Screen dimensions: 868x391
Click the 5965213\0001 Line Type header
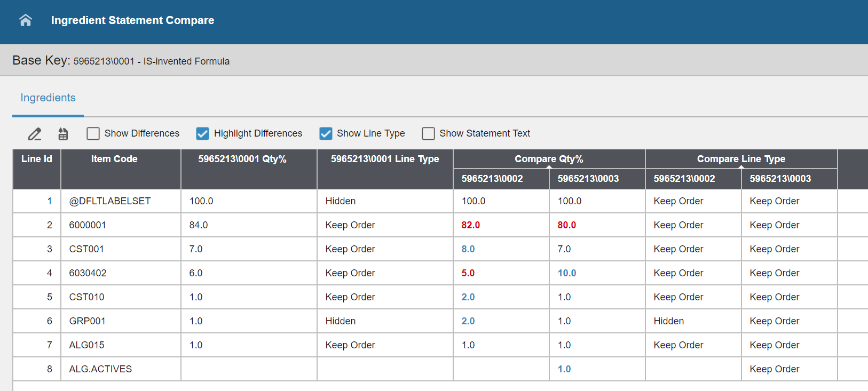(x=385, y=159)
